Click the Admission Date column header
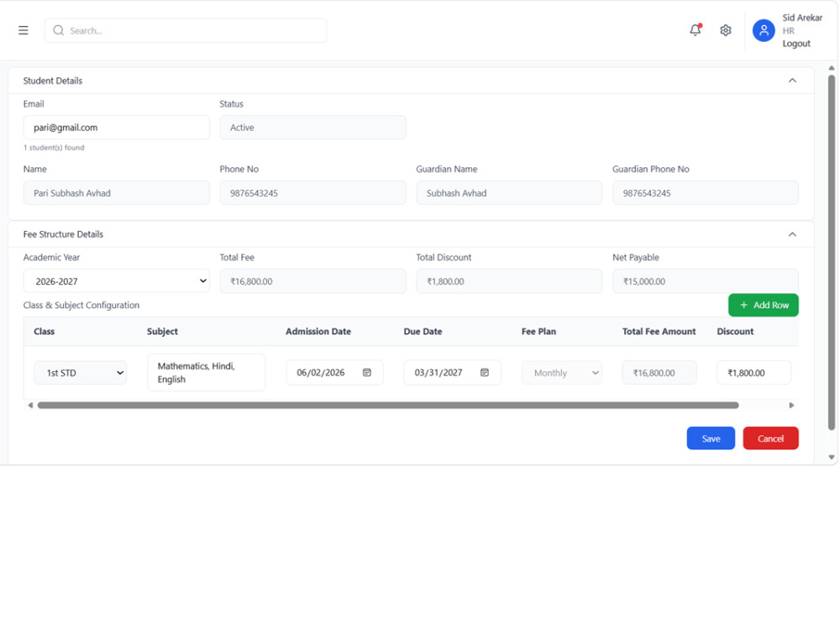840x630 pixels. pos(318,332)
